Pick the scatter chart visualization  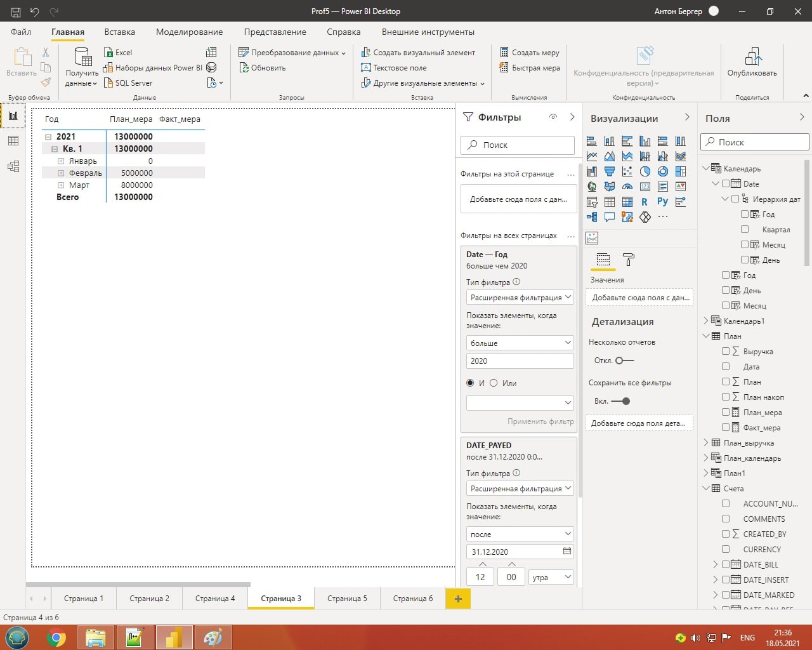click(x=627, y=171)
